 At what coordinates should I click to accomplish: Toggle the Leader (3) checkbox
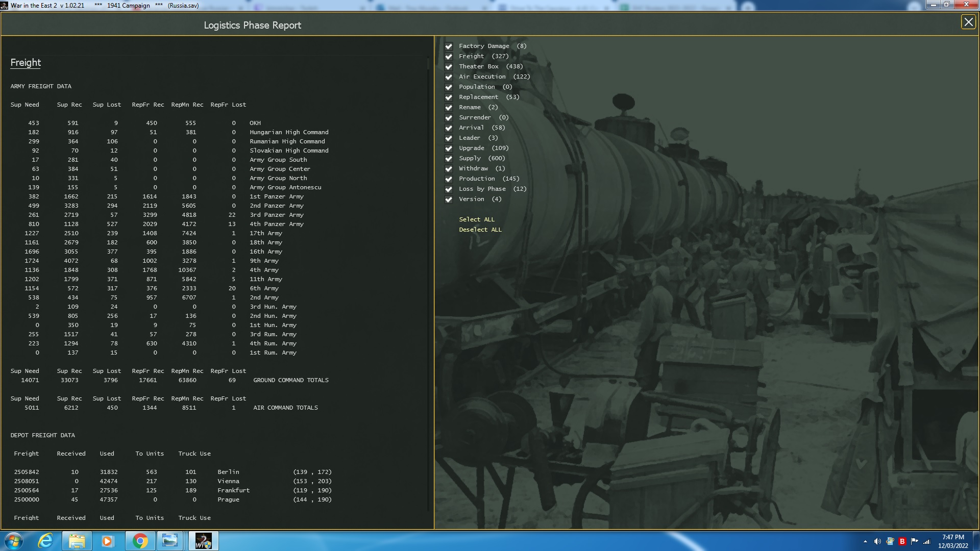click(449, 138)
